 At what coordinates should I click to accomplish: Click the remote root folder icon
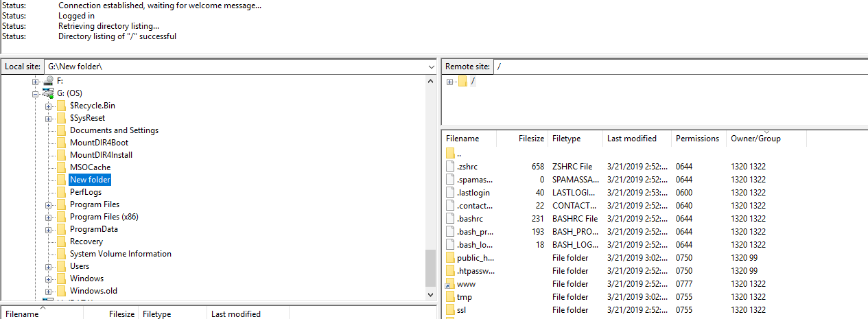[462, 82]
